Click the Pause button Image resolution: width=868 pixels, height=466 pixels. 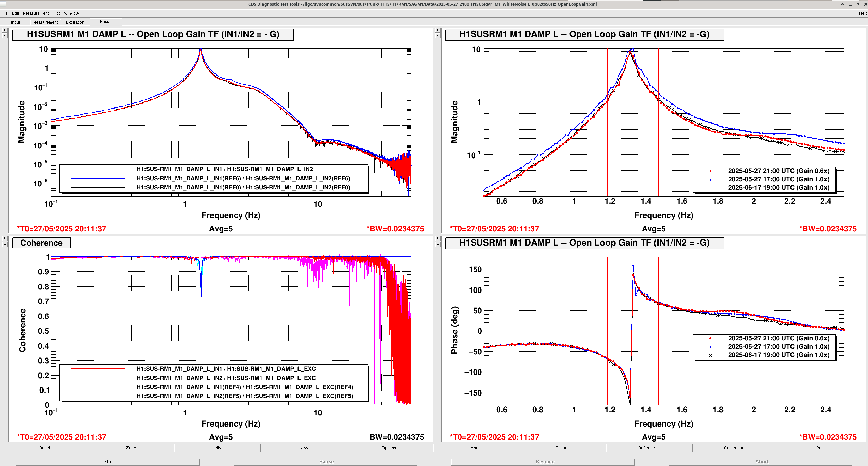pos(325,462)
